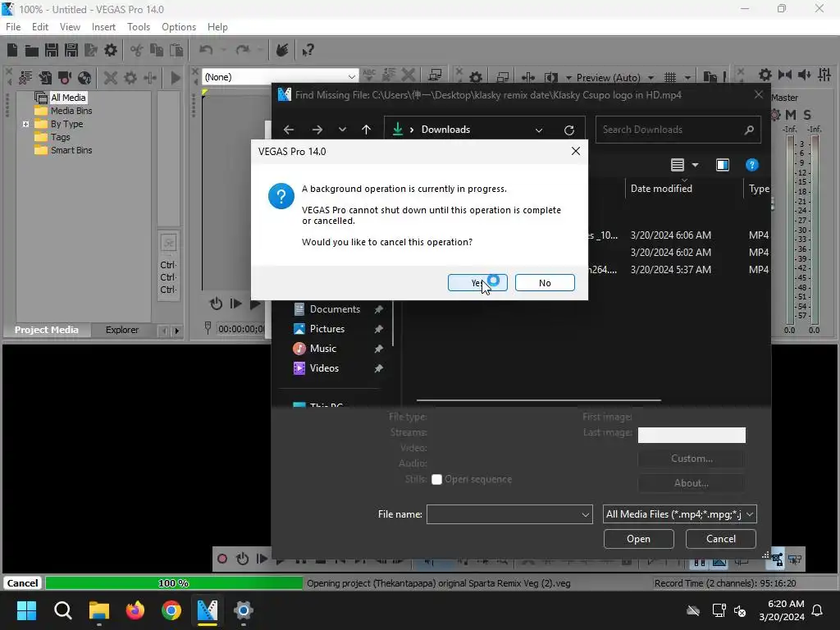Open the Insert menu
Screen dimensions: 840x630
tap(103, 27)
